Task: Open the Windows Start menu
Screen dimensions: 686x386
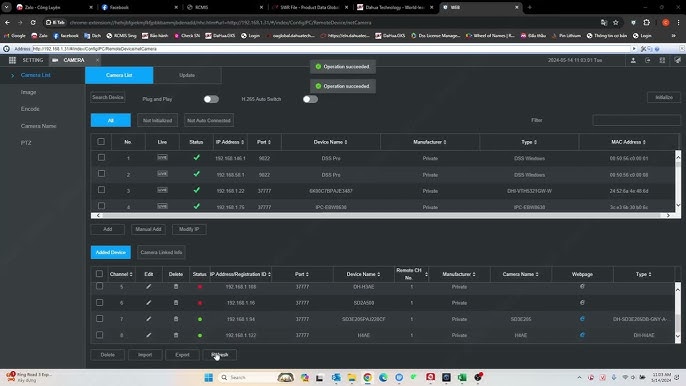Action: tap(209, 377)
